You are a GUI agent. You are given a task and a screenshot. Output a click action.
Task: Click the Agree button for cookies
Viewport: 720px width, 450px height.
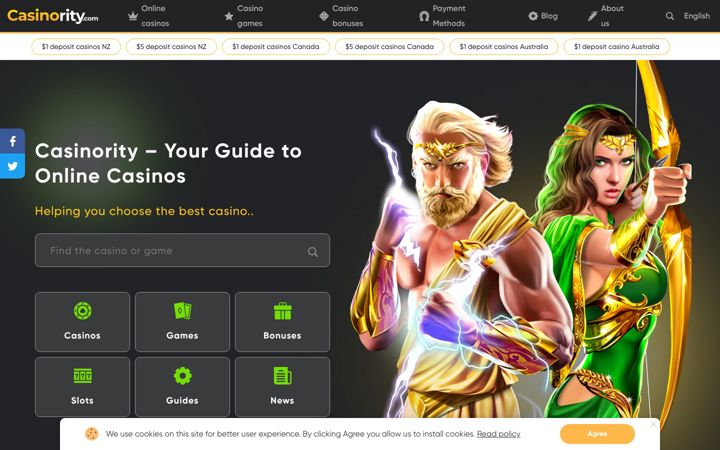[x=597, y=433]
